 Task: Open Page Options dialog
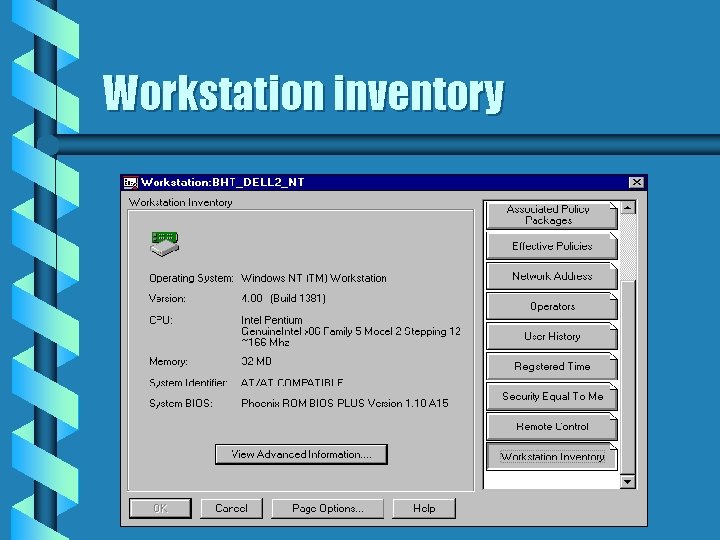(327, 508)
